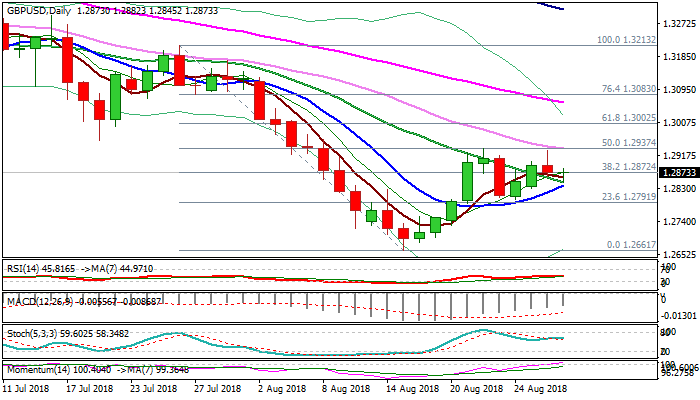
Task: Click the 11 Jul 2018 date on the time axis
Action: [x=28, y=390]
